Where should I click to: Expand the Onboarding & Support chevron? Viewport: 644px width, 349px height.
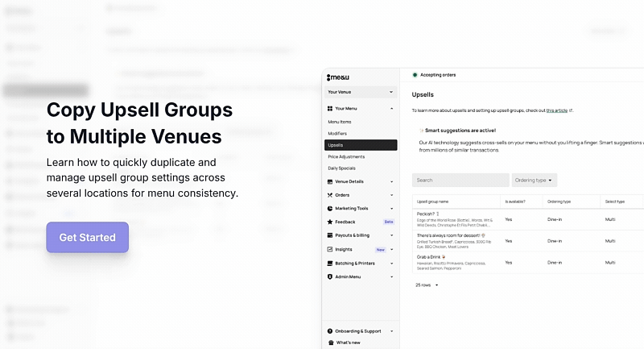[391, 331]
